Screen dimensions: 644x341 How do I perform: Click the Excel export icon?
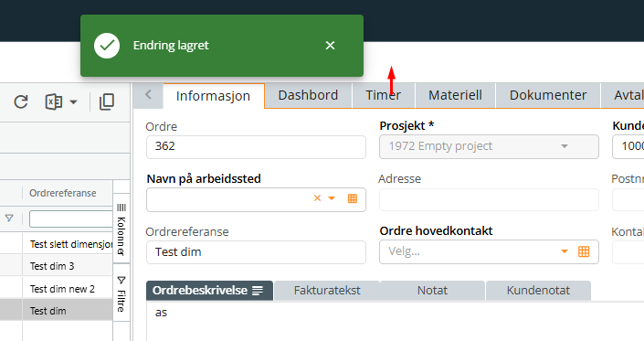(x=53, y=101)
